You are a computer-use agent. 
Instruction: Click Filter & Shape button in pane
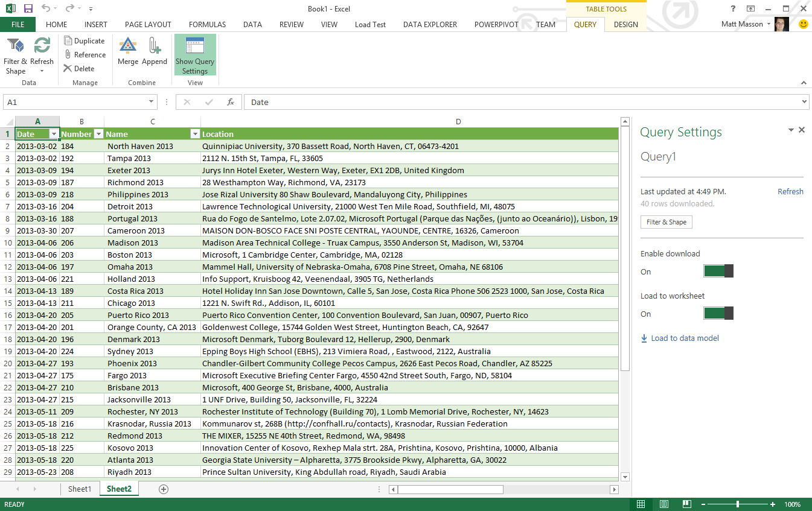pyautogui.click(x=667, y=222)
